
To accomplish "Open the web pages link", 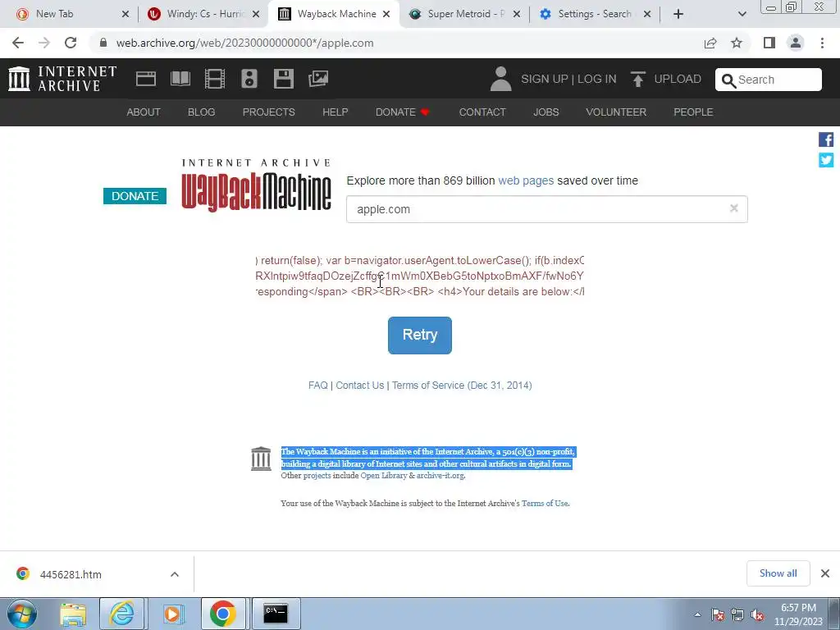I will (526, 180).
